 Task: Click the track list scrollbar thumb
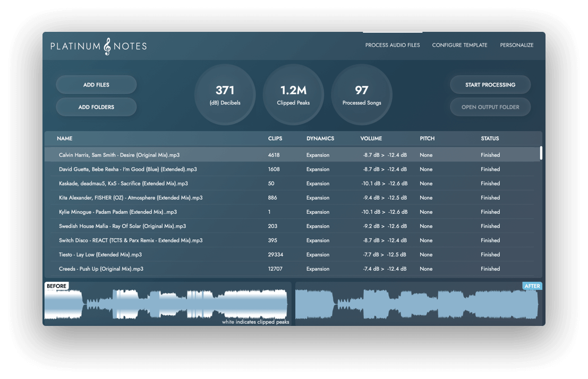coord(541,153)
